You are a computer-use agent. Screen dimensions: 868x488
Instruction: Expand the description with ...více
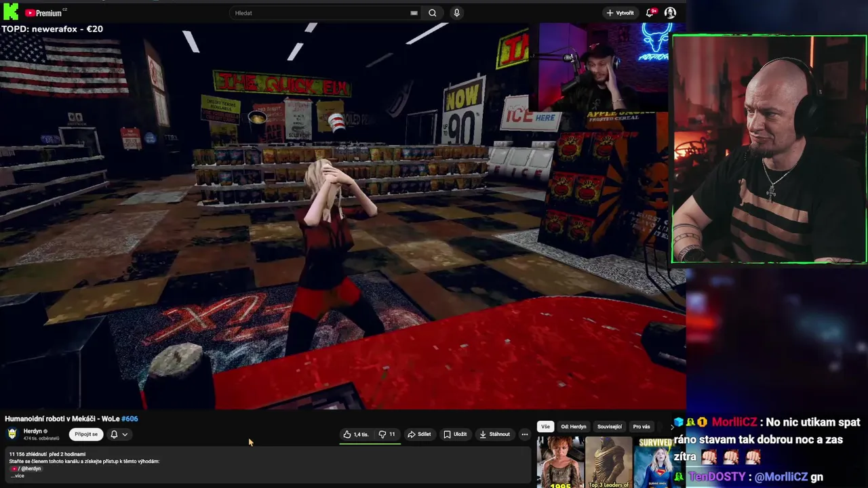point(18,476)
